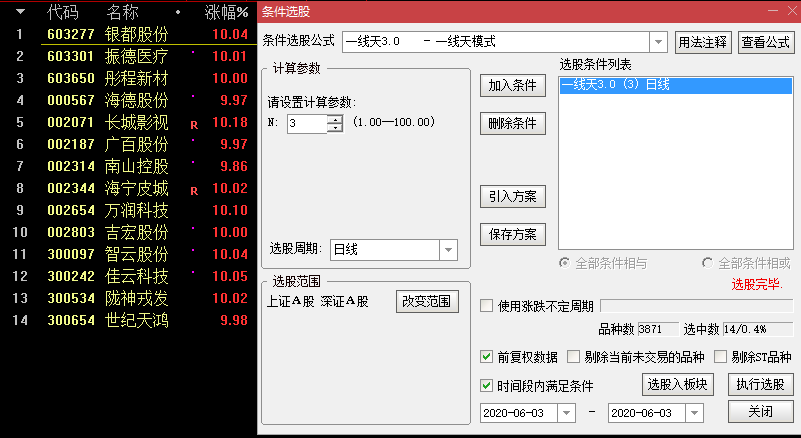
Task: Open the 条件选股公式 dropdown
Action: click(657, 42)
